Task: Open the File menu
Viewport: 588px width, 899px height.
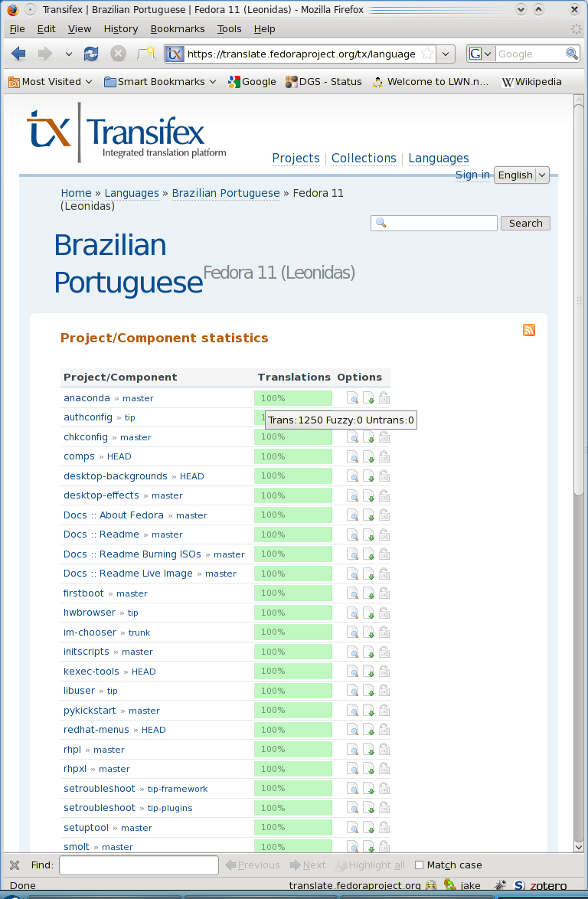Action: [x=17, y=28]
